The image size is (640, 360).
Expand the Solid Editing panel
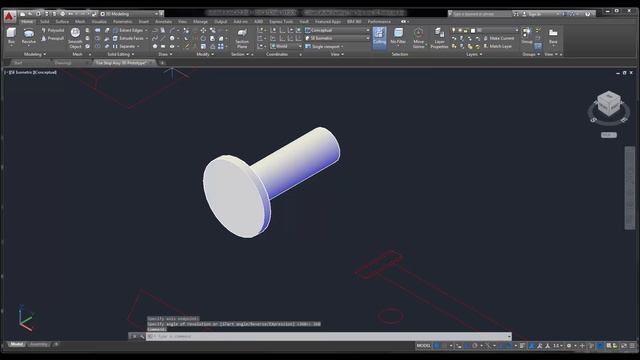[x=121, y=54]
